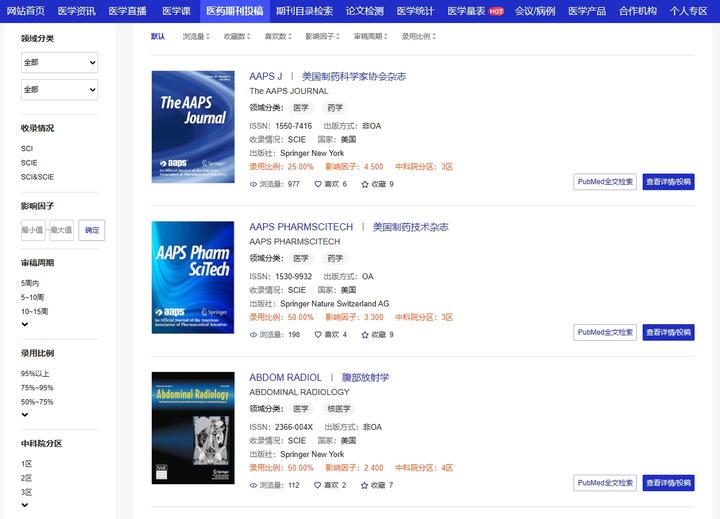The width and height of the screenshot is (720, 519).
Task: Star AAPS PHARMSCITECH to collect it
Action: 365,335
